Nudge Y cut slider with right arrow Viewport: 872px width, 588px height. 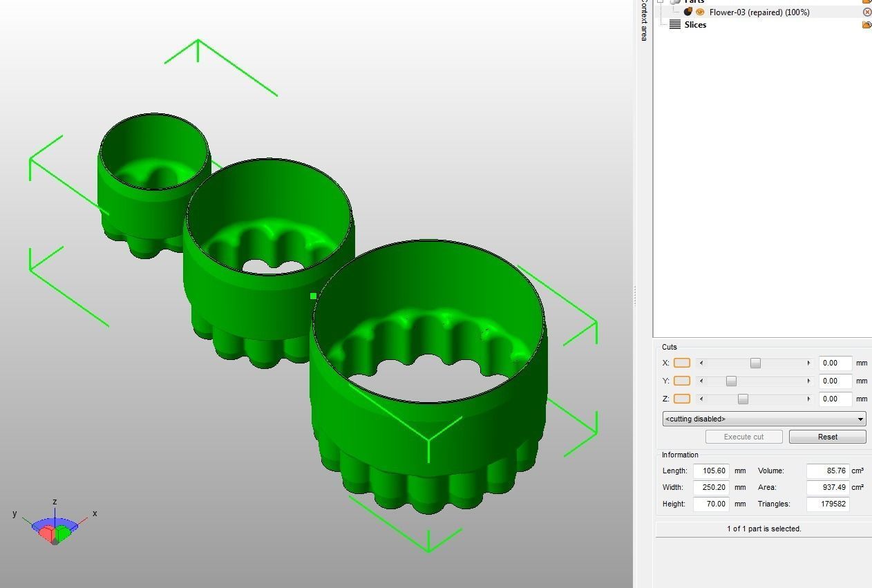click(808, 381)
